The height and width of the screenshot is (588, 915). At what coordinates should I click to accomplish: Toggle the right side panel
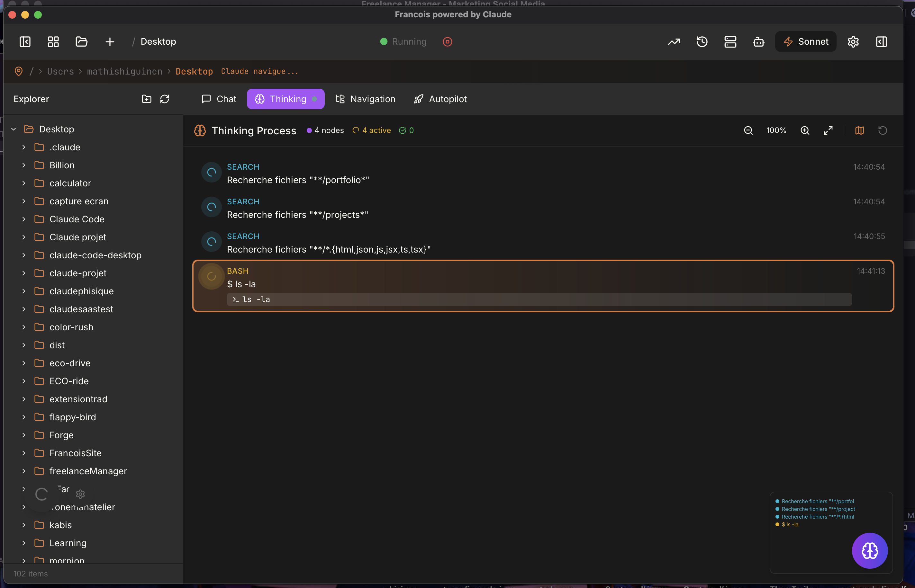[x=881, y=42]
